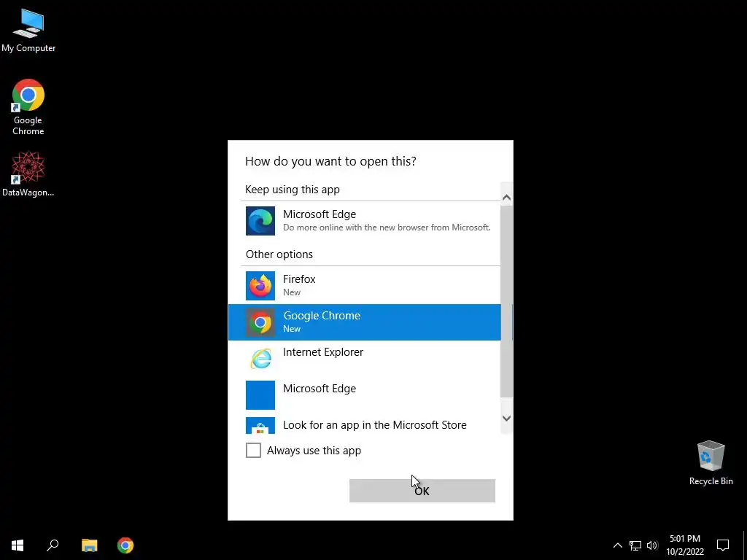Enable Always use this app checkbox
The image size is (747, 560).
pyautogui.click(x=253, y=450)
